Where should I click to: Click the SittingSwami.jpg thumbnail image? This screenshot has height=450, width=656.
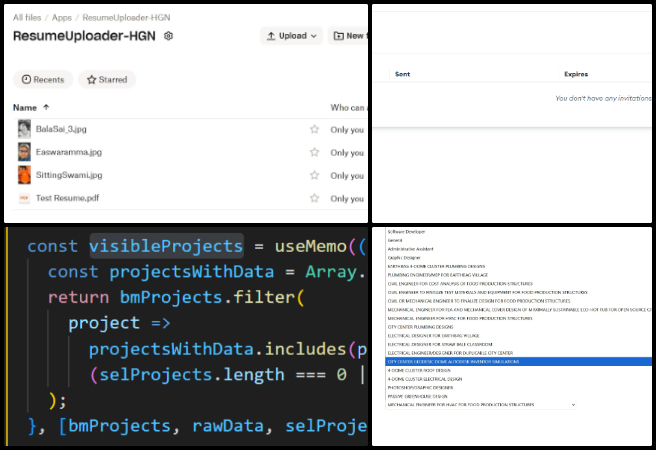pyautogui.click(x=24, y=175)
